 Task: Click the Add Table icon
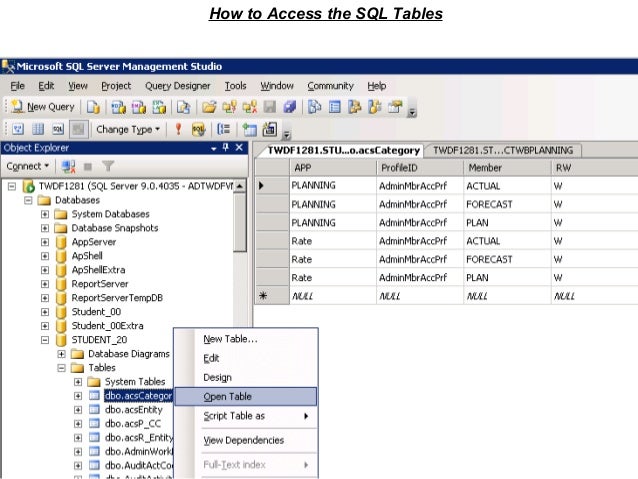pos(249,129)
